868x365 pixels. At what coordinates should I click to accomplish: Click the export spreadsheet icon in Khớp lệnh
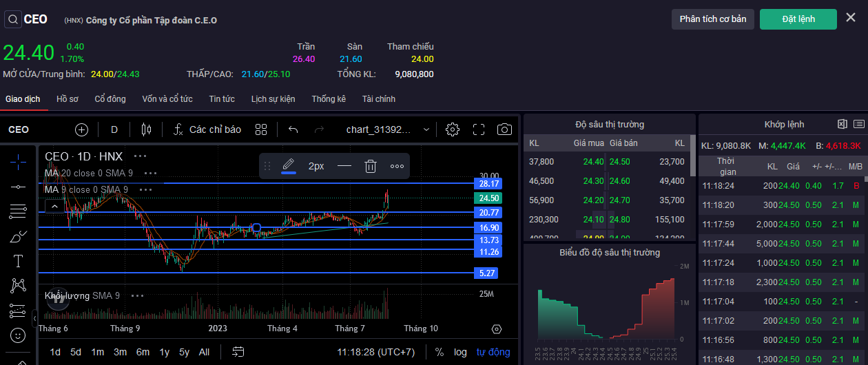coord(842,124)
